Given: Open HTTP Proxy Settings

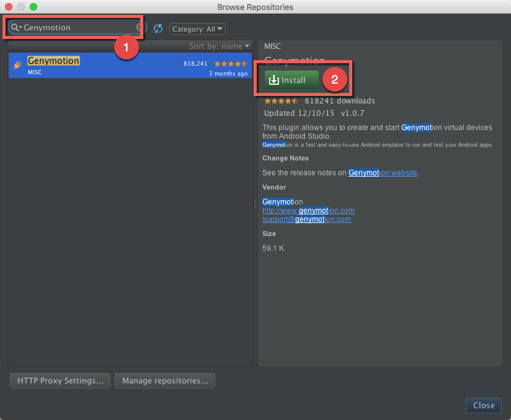Looking at the screenshot, I should (x=60, y=381).
